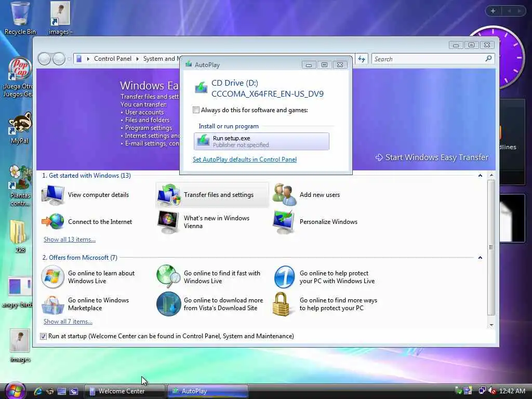
Task: Collapse the Offers from Microsoft section
Action: coord(480,258)
